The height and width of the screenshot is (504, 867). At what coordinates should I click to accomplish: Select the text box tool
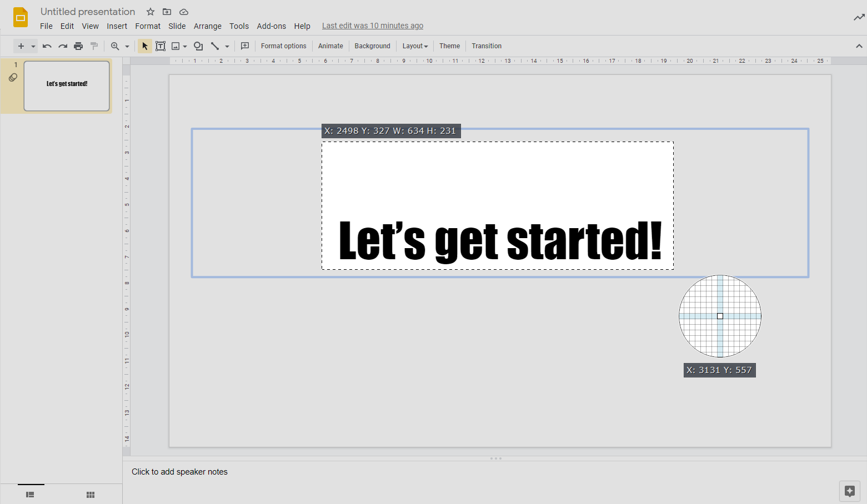161,46
